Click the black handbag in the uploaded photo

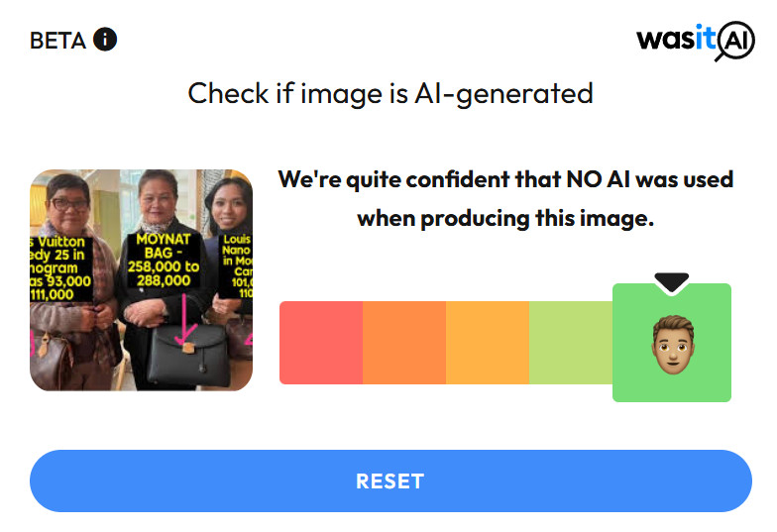pos(185,355)
